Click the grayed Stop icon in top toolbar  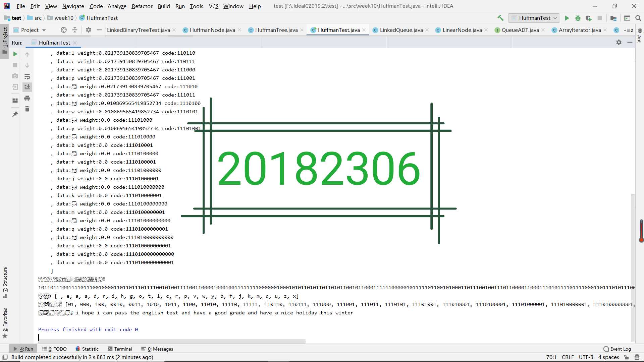600,18
